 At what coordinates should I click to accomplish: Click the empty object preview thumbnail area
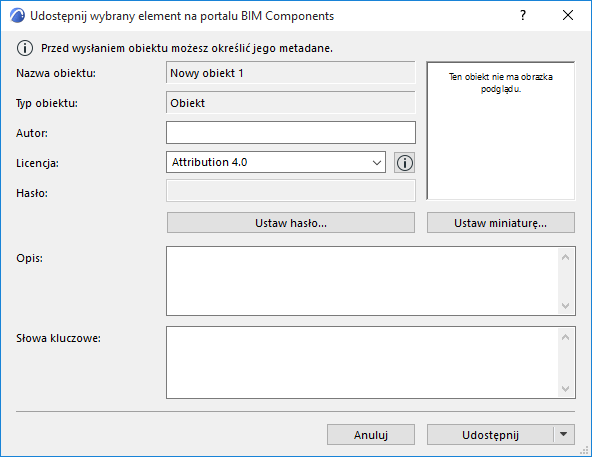(501, 131)
